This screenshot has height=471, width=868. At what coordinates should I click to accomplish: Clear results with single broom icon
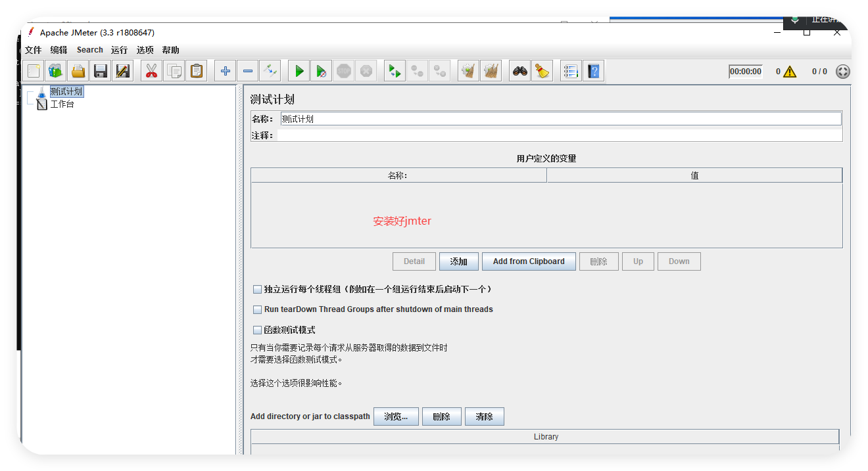click(468, 71)
